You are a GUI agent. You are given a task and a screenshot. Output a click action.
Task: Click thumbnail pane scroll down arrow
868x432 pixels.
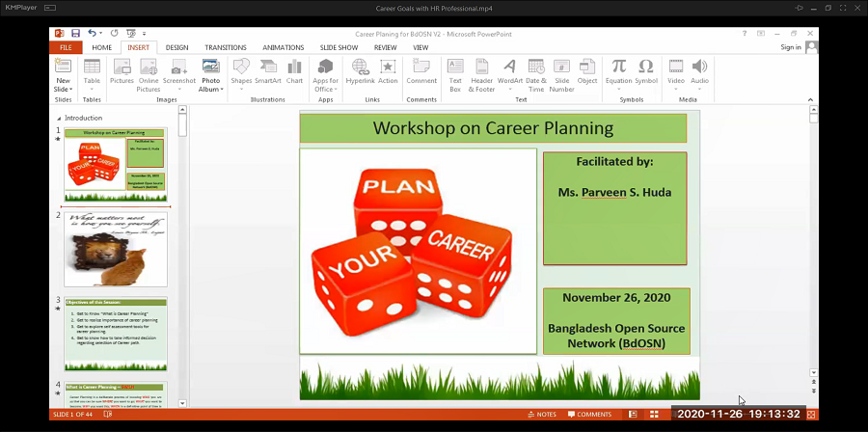[182, 403]
